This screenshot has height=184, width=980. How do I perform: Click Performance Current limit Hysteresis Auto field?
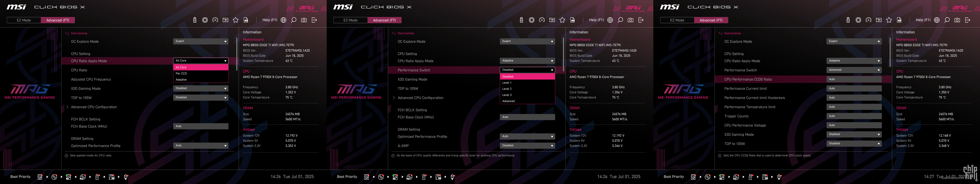coord(854,97)
